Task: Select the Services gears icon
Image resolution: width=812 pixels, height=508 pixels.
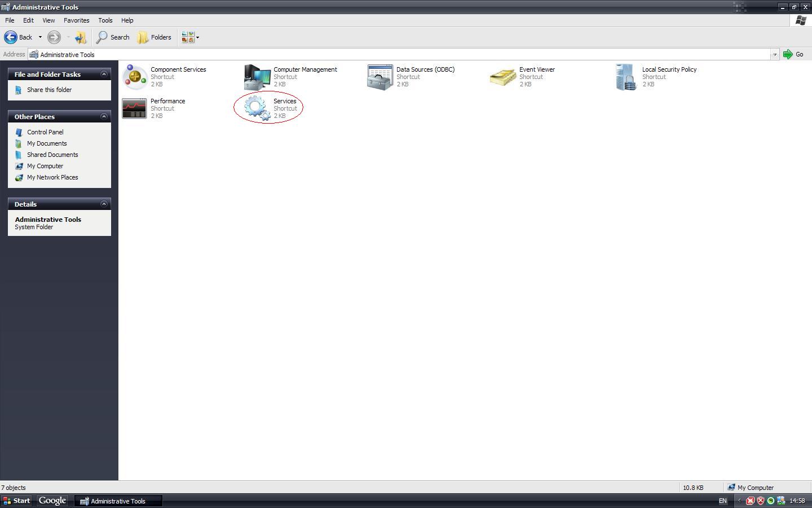Action: click(x=257, y=108)
